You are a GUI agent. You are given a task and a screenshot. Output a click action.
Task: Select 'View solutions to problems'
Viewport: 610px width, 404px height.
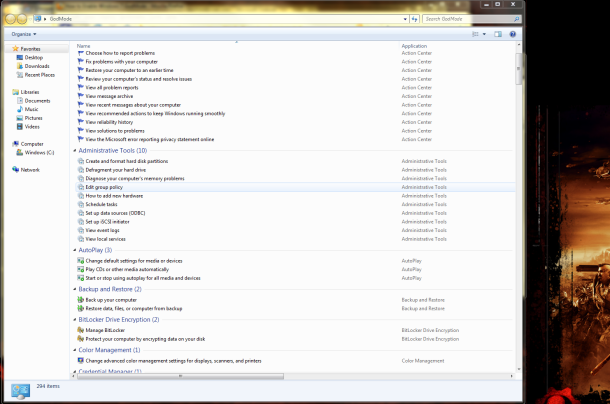115,131
